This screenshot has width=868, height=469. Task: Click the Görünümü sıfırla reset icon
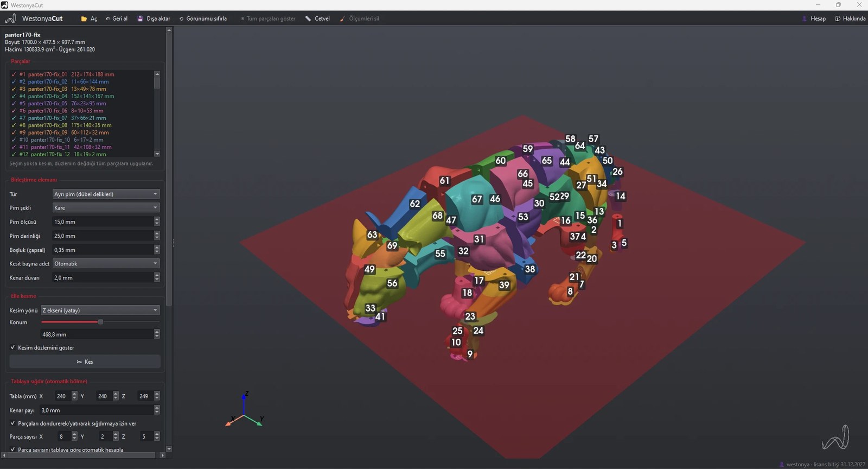(x=181, y=18)
